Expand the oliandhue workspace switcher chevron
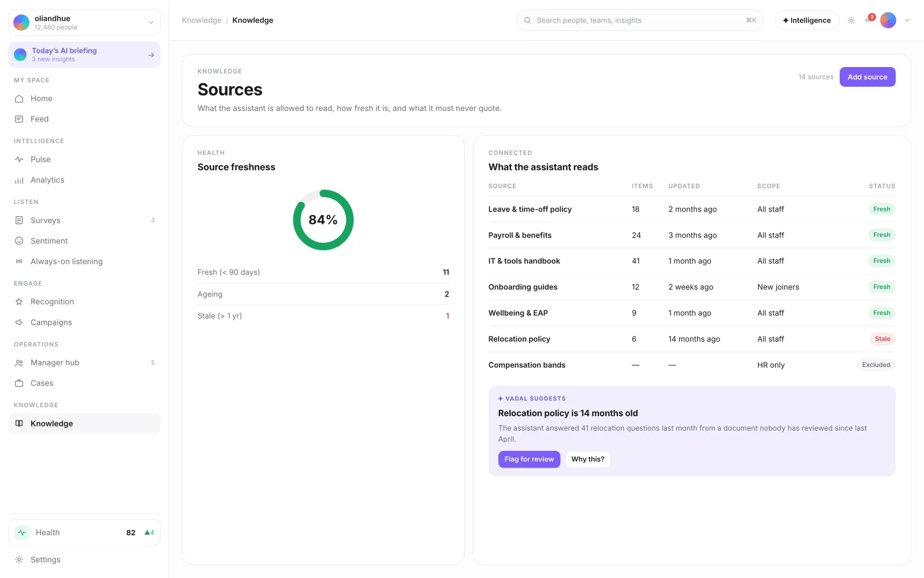This screenshot has width=924, height=578. (x=151, y=23)
